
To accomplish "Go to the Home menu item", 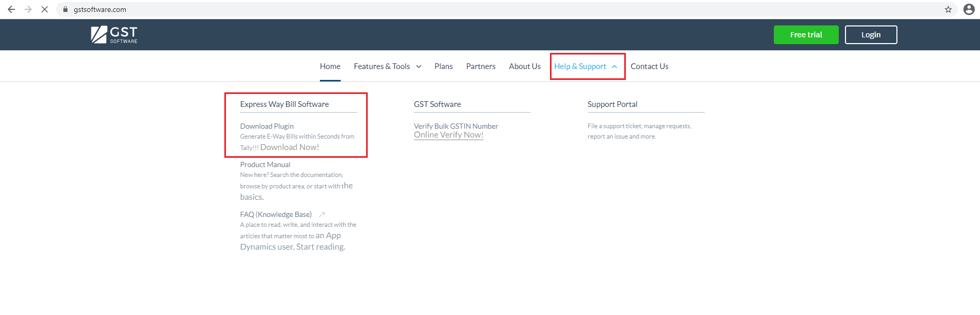I will (x=330, y=66).
